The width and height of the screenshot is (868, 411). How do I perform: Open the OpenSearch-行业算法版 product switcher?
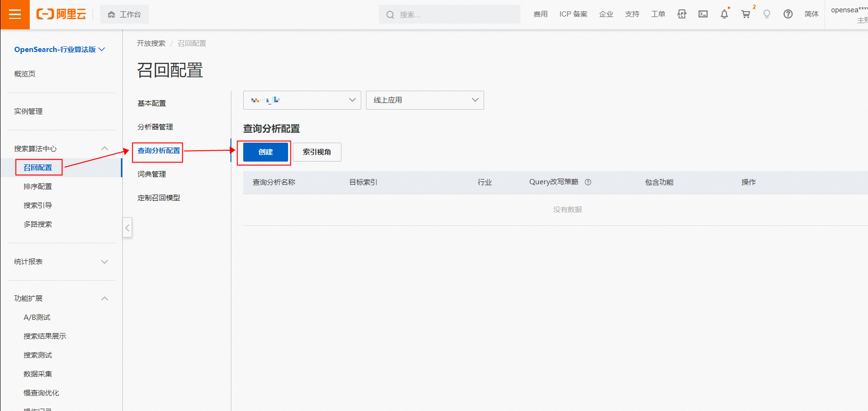pos(60,50)
